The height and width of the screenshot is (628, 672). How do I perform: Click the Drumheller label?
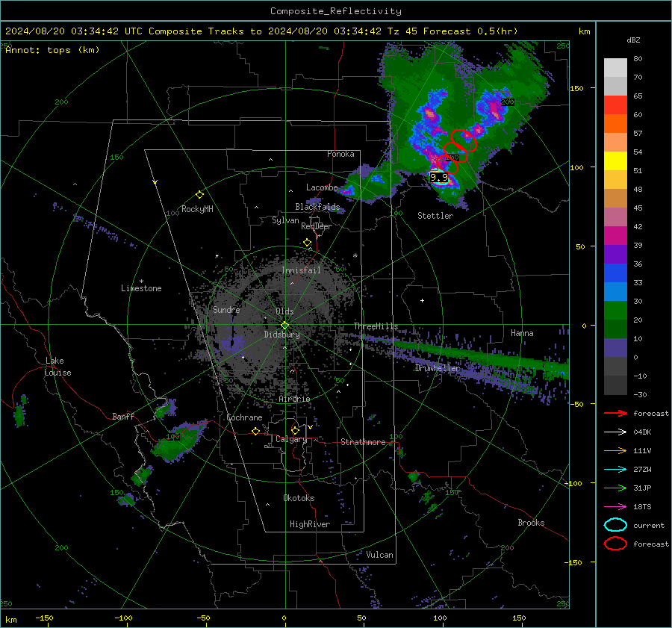click(x=438, y=368)
